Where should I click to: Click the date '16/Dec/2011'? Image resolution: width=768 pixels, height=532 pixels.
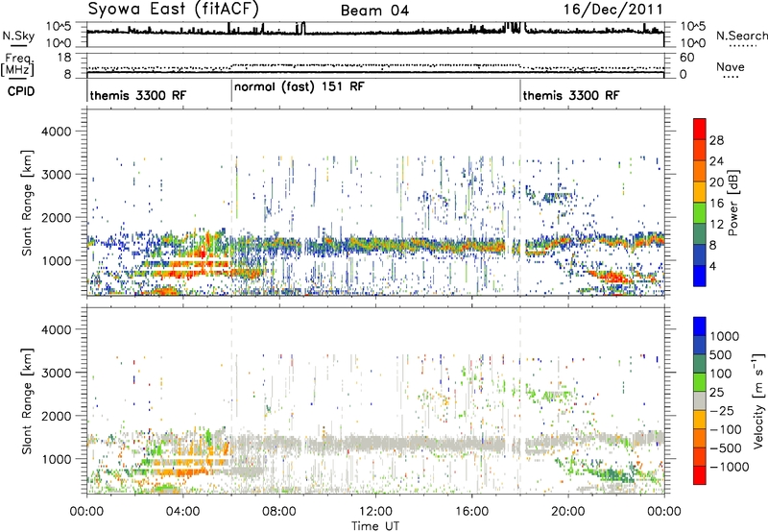pos(612,10)
